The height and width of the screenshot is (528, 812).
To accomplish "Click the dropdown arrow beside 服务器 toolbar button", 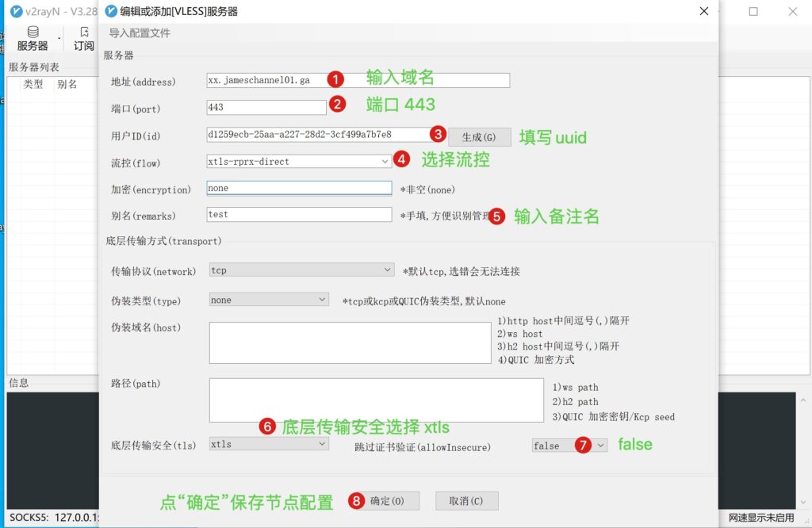I will (59, 39).
